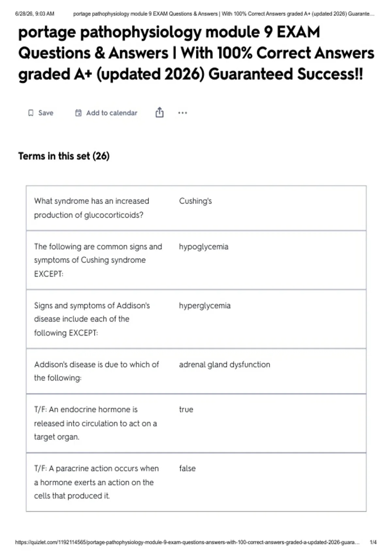Click the Add to calendar text
The width and height of the screenshot is (392, 556).
(112, 113)
